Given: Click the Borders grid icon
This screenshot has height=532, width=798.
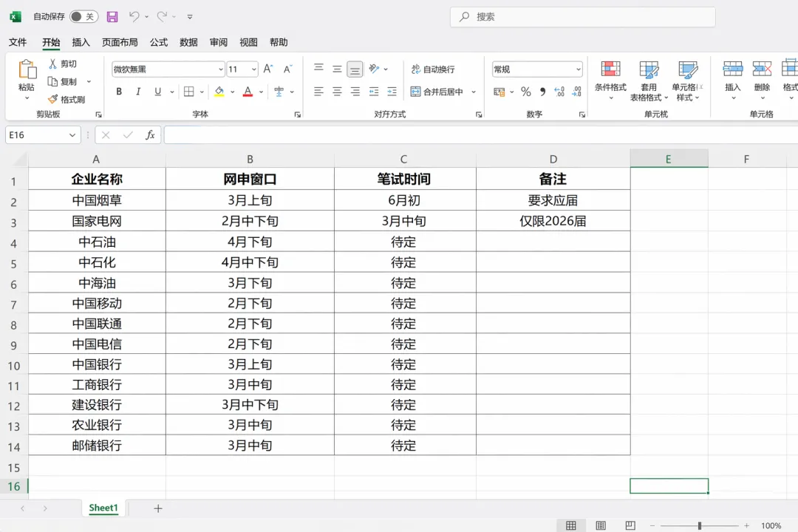Looking at the screenshot, I should [x=189, y=92].
